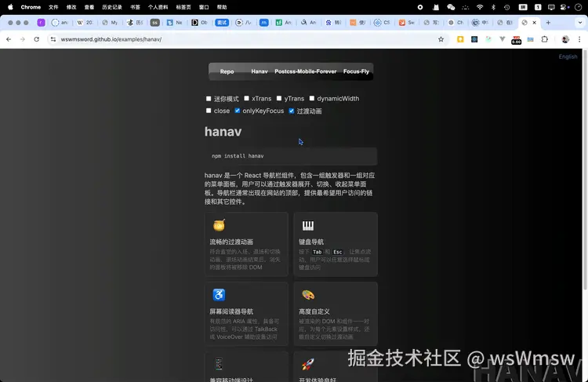Open Time Machine icon in menu bar
This screenshot has height=382, width=588.
tap(507, 7)
